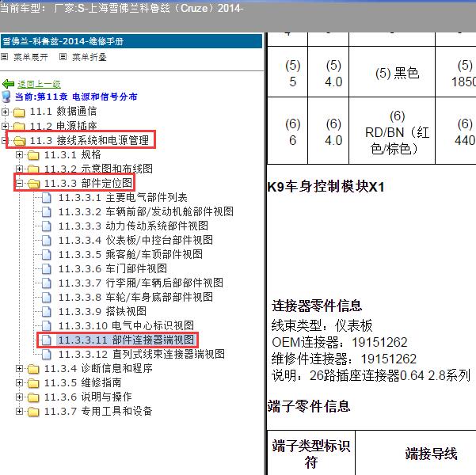Open 11.3.3.6 车门部件视图
Image resolution: width=476 pixels, height=475 pixels.
112,269
